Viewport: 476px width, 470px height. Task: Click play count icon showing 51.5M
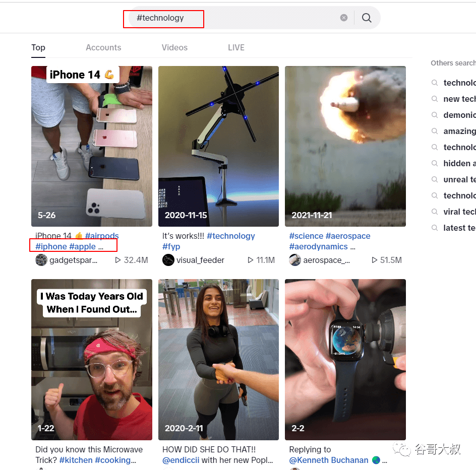click(374, 260)
